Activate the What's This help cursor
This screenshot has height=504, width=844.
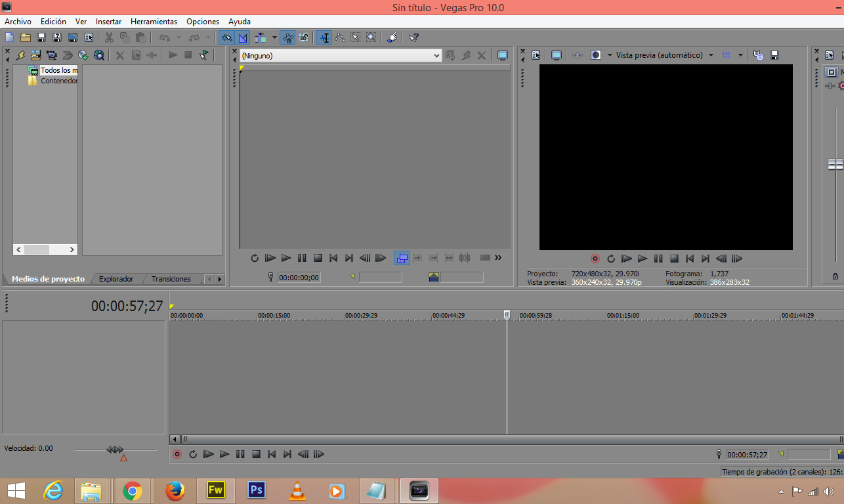(413, 37)
